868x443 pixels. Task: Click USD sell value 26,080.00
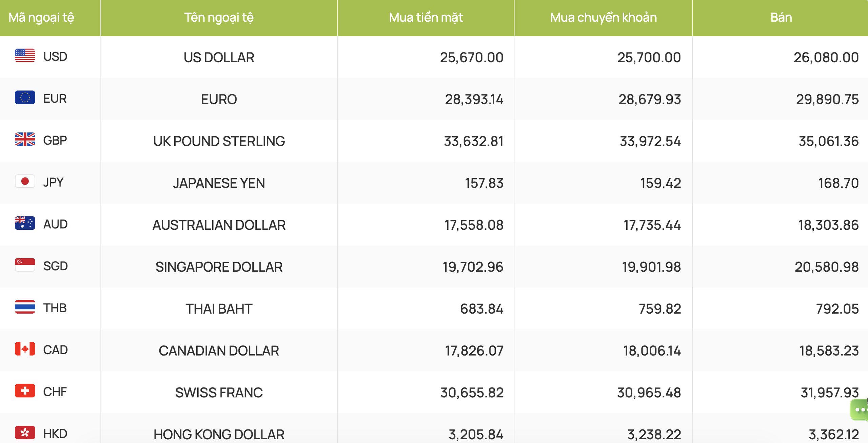pos(826,58)
